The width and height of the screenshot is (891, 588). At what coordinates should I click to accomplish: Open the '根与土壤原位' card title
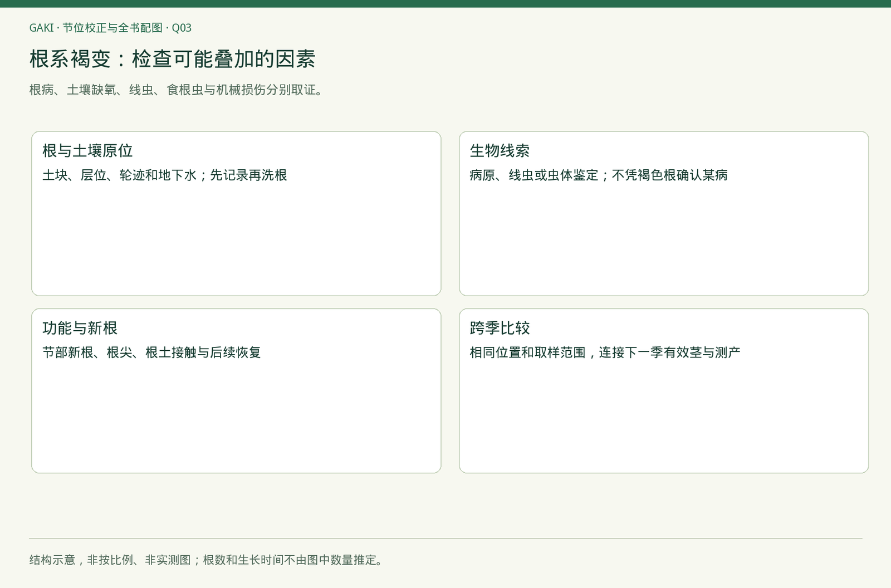click(87, 151)
